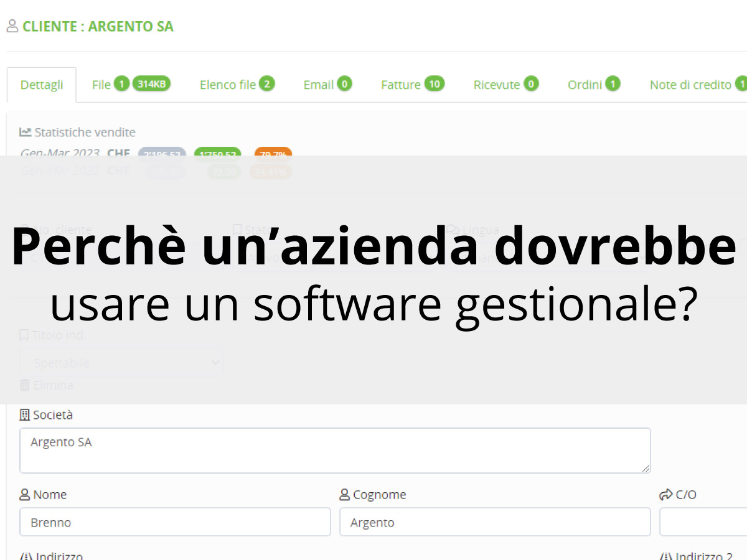Click the person icon beside CLIENTE : ARGENTO SA
This screenshot has width=747, height=560.
[x=12, y=26]
